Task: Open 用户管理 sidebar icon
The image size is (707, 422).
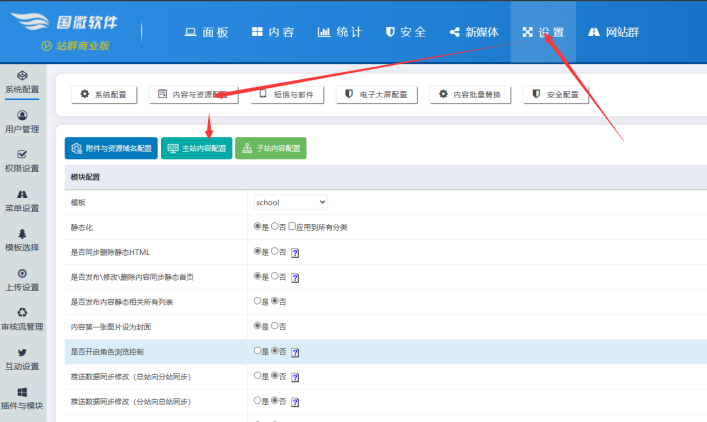Action: point(22,121)
